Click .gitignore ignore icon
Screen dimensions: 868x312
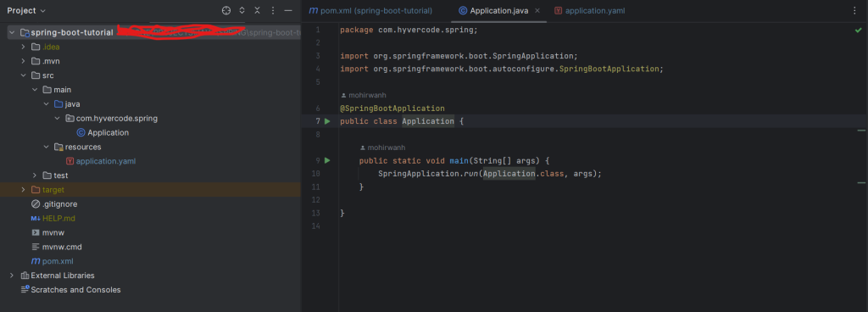(36, 204)
